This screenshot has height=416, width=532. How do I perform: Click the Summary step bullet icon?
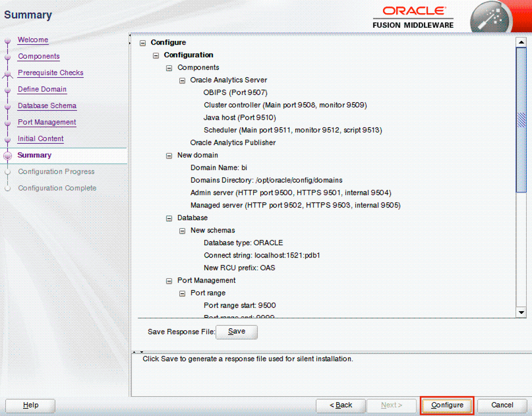(7, 156)
